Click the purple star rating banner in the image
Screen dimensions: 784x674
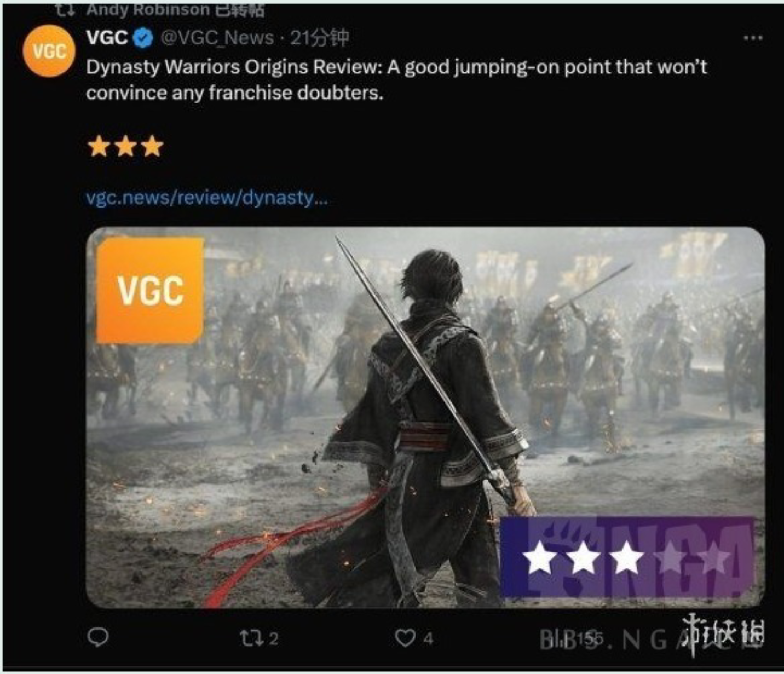627,557
